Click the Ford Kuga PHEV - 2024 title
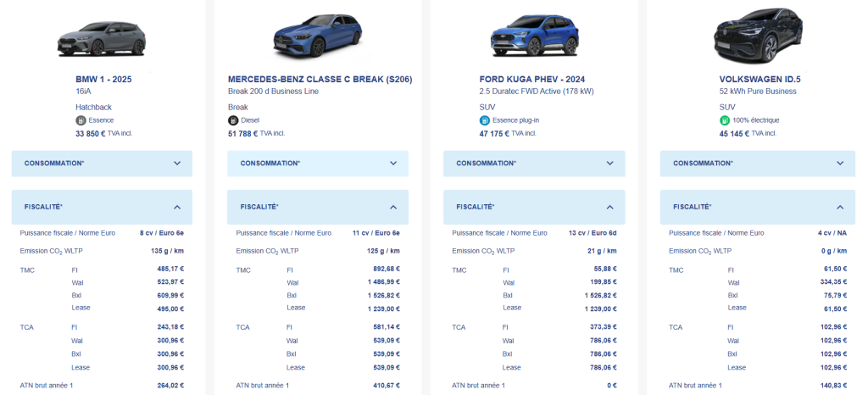Viewport: 868px width, 395px height. point(532,80)
